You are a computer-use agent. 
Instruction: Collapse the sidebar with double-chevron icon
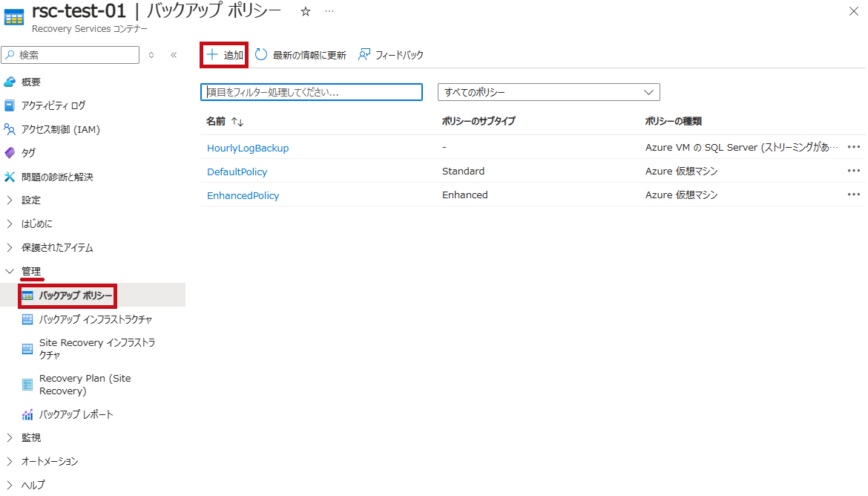pos(174,55)
